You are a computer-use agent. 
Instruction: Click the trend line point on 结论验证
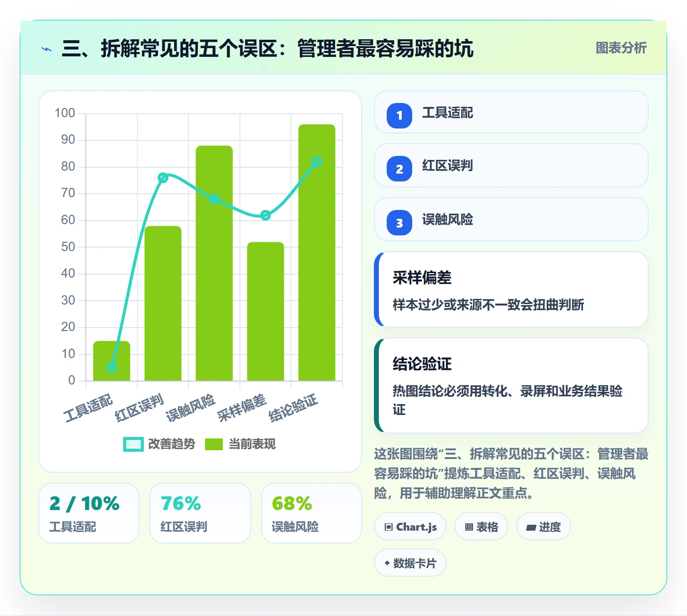(x=317, y=162)
